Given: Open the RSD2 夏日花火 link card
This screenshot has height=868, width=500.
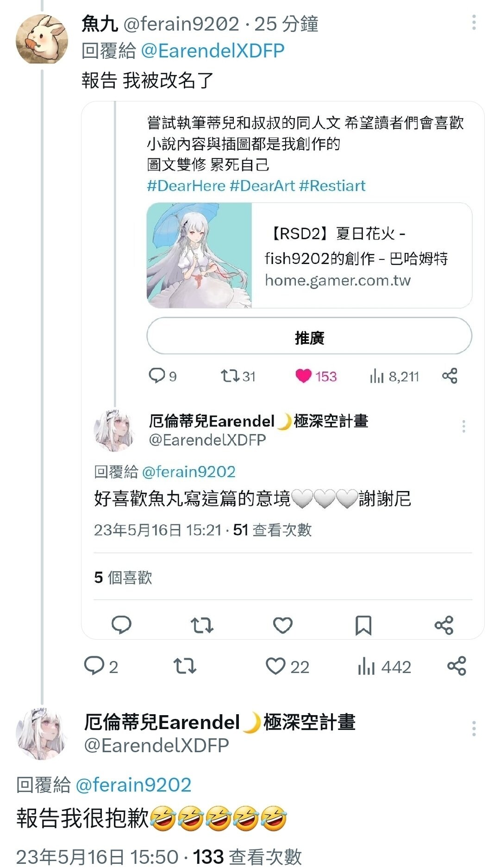Looking at the screenshot, I should [x=309, y=256].
